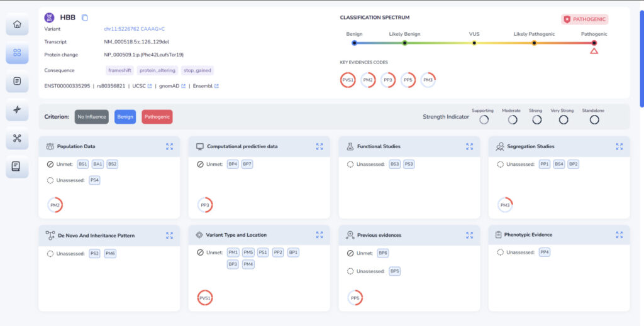Toggle the Benign criterion filter
The width and height of the screenshot is (644, 326).
(125, 117)
